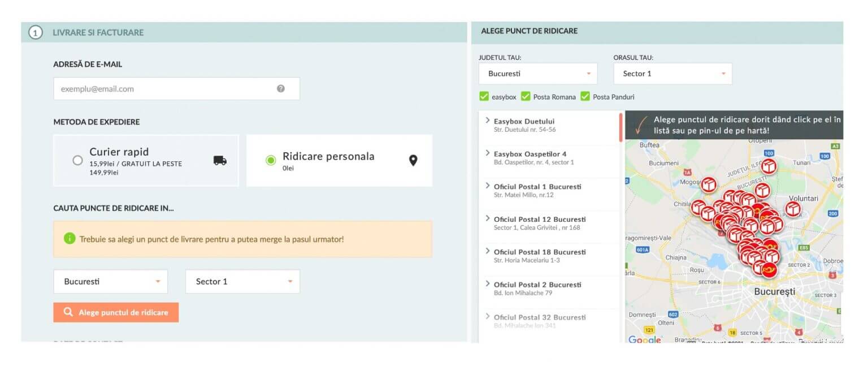Open the Bucuresti dropdown in left form

111,282
